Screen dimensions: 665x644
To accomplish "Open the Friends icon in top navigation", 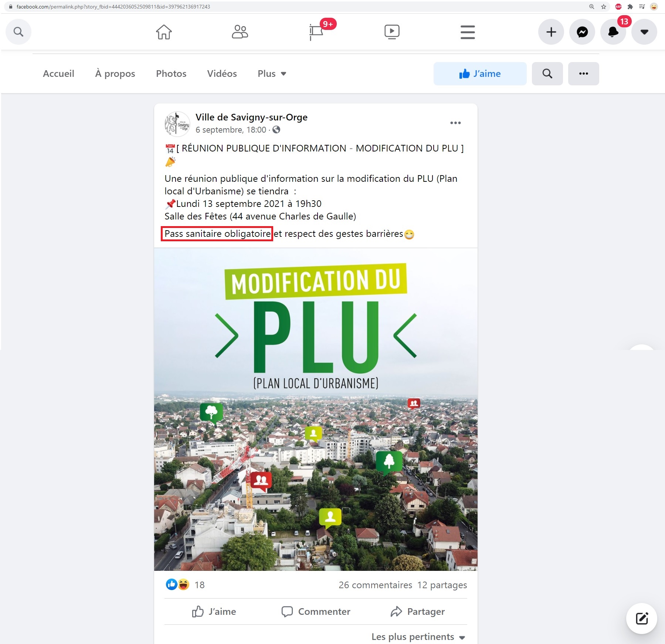I will pos(240,32).
